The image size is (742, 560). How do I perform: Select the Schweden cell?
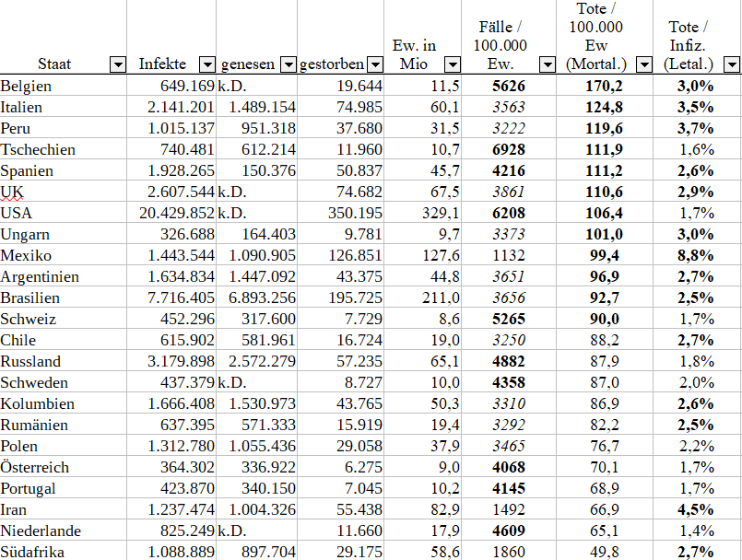coord(63,382)
